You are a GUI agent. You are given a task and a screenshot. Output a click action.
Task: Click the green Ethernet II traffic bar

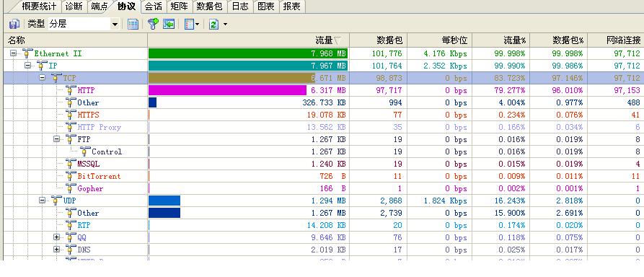click(248, 53)
